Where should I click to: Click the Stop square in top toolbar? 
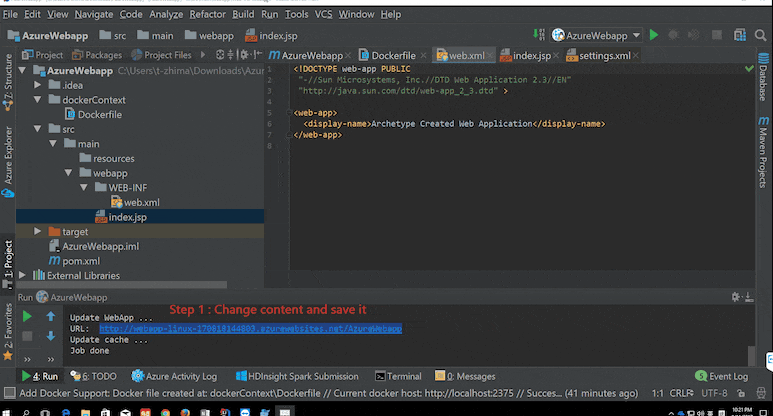point(717,35)
